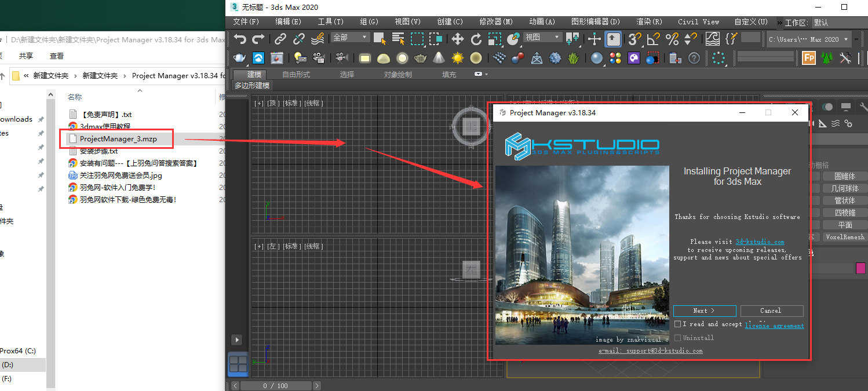Click the teapot Render Setup icon
Viewport: 868px width, 391px height.
pyautogui.click(x=240, y=58)
